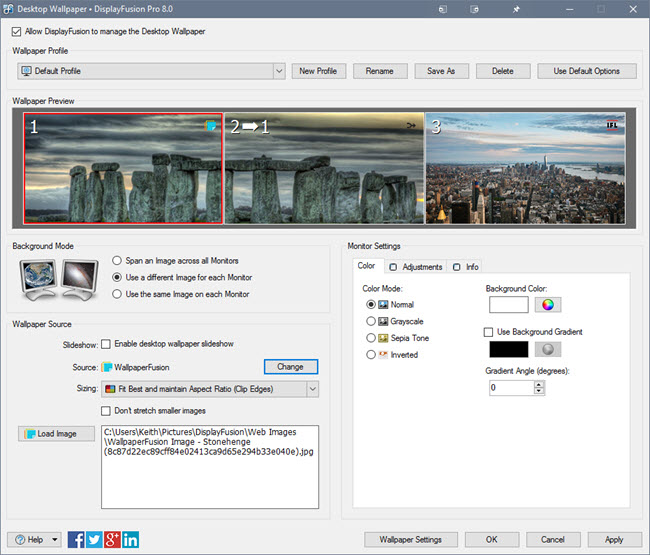Click the second title bar monitor icon
The height and width of the screenshot is (555, 650).
(475, 9)
